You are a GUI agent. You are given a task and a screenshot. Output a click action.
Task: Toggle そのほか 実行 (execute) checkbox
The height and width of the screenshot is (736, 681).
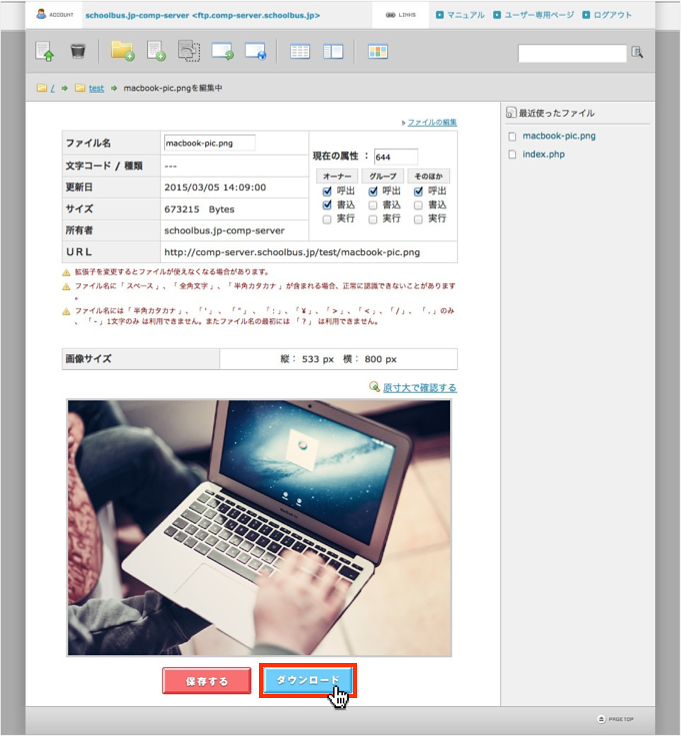pyautogui.click(x=418, y=219)
